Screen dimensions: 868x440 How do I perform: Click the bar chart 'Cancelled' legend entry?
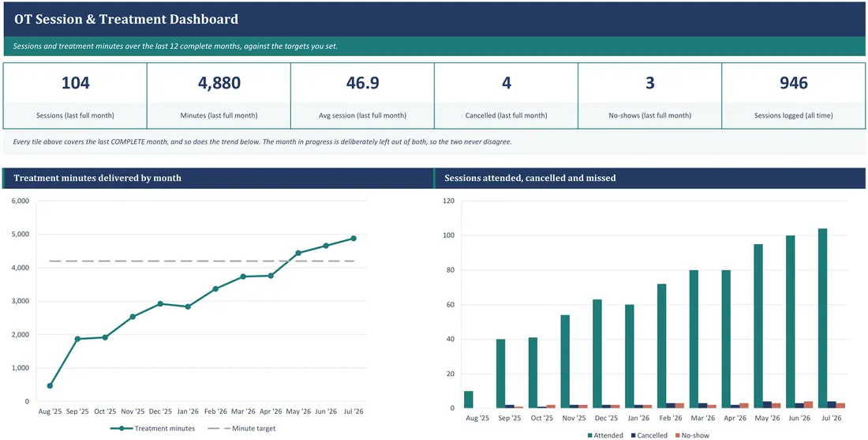point(648,435)
